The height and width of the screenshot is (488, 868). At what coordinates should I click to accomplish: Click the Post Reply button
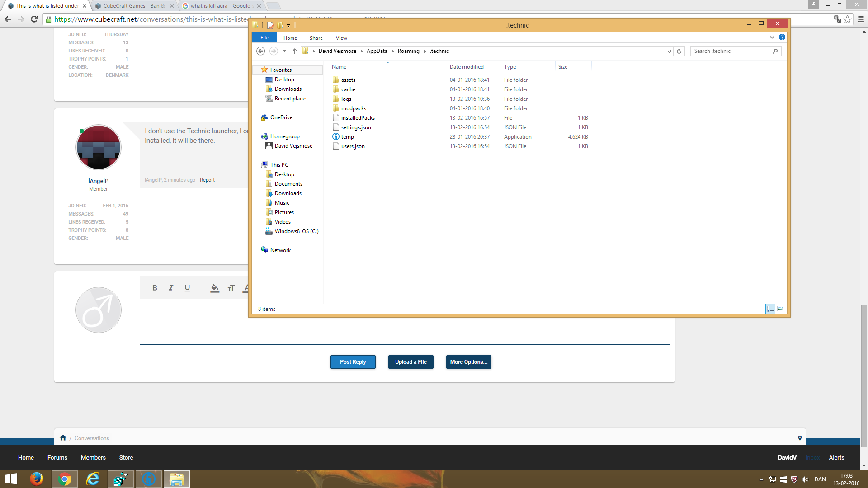tap(353, 362)
